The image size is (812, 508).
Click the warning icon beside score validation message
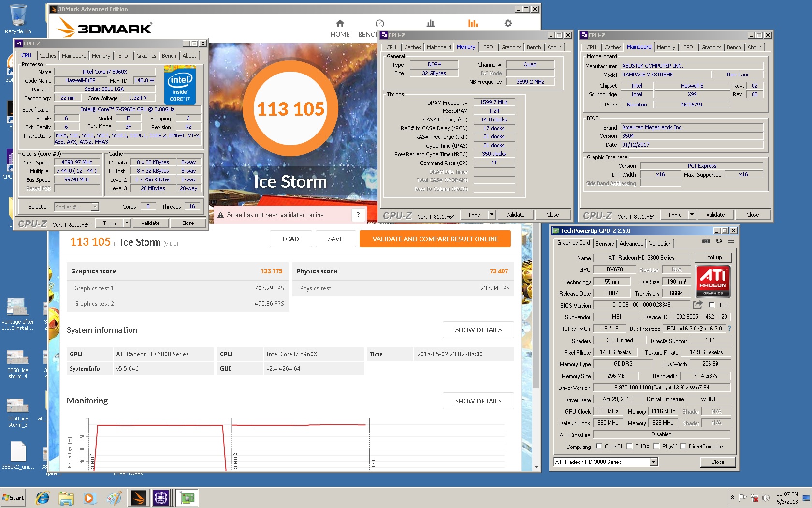[220, 215]
